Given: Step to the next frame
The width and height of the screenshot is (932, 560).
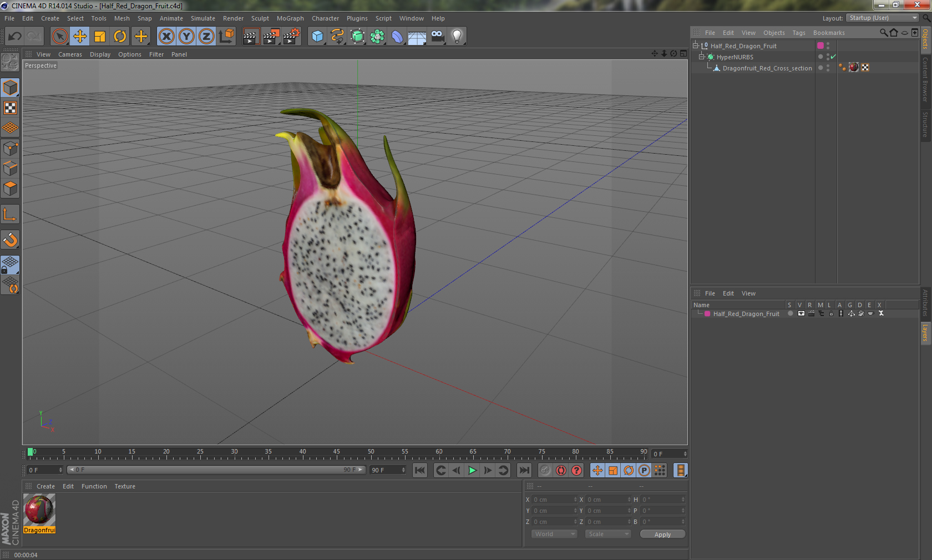Looking at the screenshot, I should [488, 470].
